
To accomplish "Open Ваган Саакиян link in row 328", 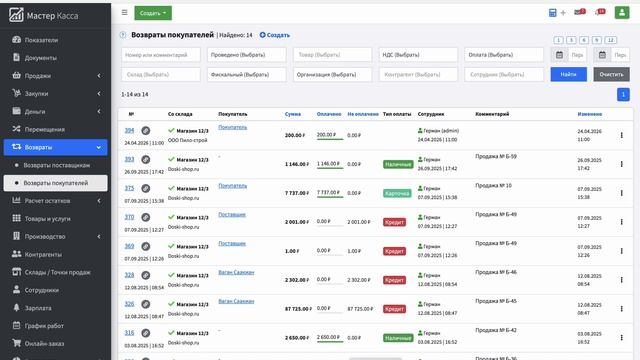I will point(236,272).
